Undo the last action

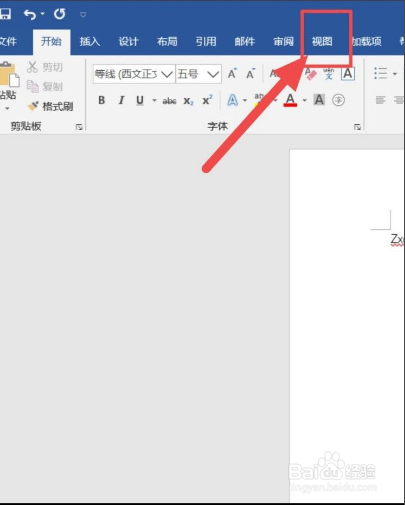point(30,14)
